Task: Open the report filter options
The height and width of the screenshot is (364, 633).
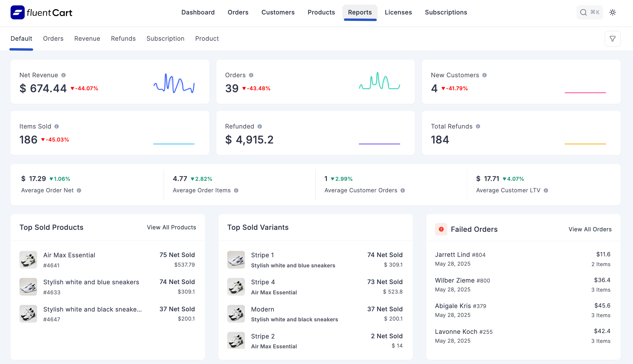Action: 612,39
